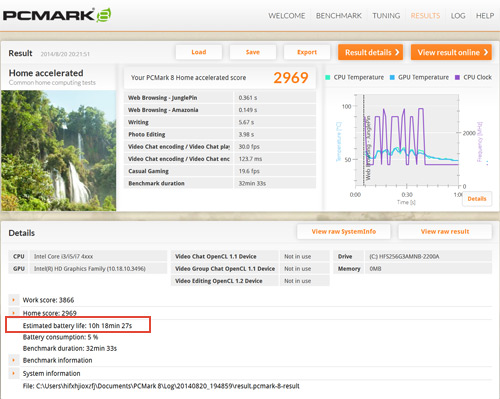The height and width of the screenshot is (399, 500).
Task: Click the result file path text
Action: [x=161, y=386]
